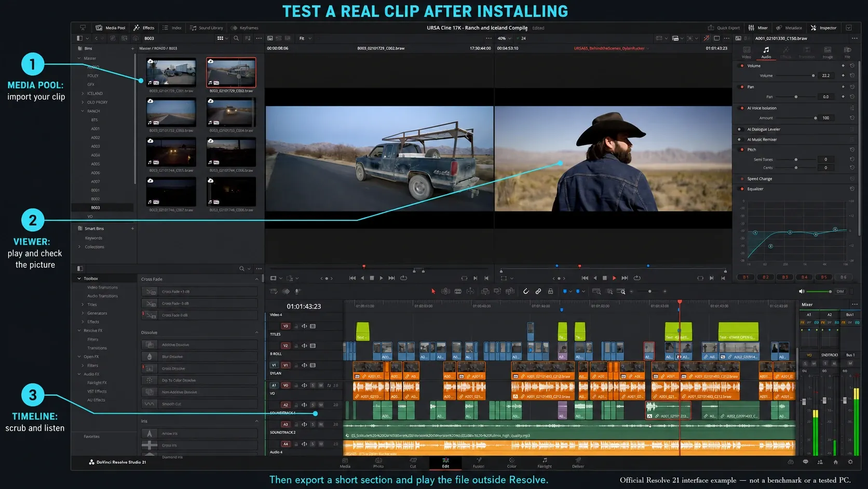
Task: Toggle timeline snapping magnet icon
Action: 526,292
